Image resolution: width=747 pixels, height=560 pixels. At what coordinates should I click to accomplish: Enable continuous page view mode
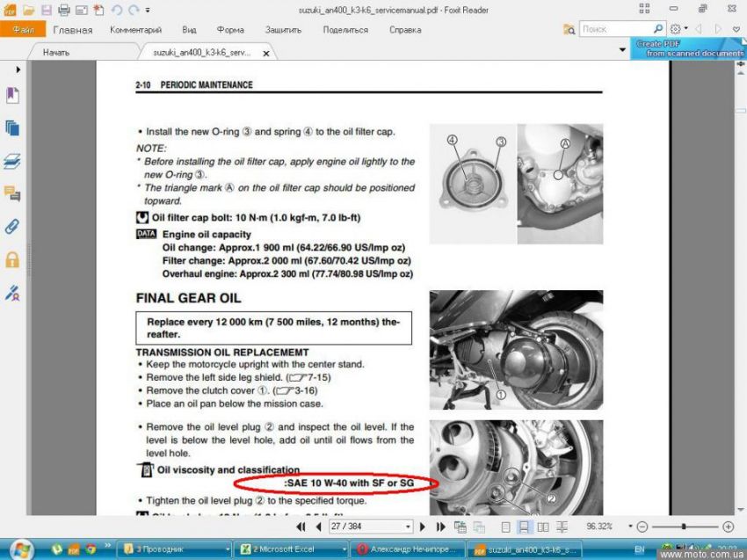tap(524, 527)
